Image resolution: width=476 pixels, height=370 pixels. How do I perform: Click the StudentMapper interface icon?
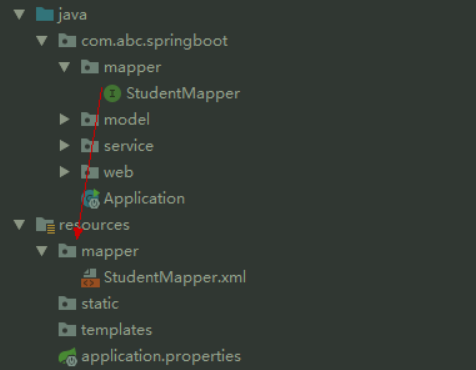click(x=112, y=93)
